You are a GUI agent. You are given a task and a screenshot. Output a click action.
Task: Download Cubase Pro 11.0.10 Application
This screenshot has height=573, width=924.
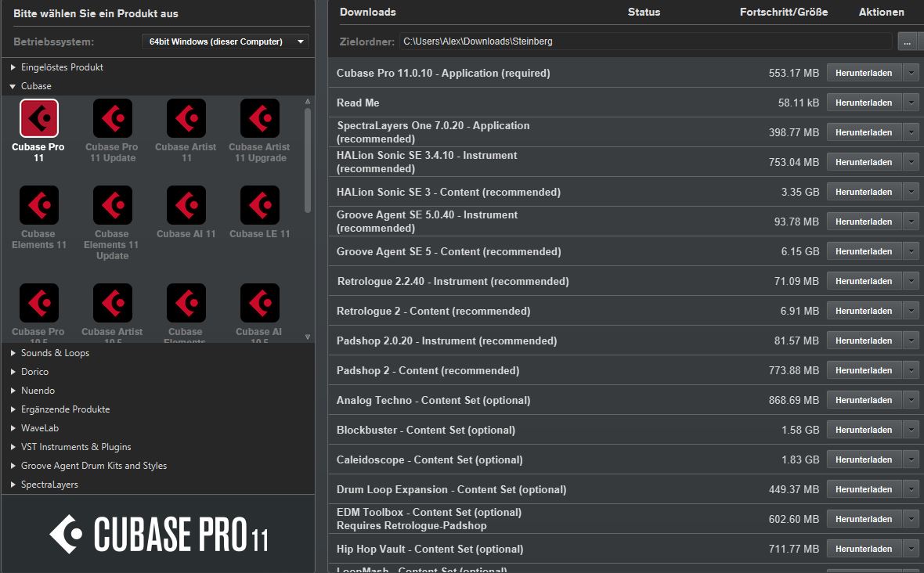pyautogui.click(x=863, y=73)
